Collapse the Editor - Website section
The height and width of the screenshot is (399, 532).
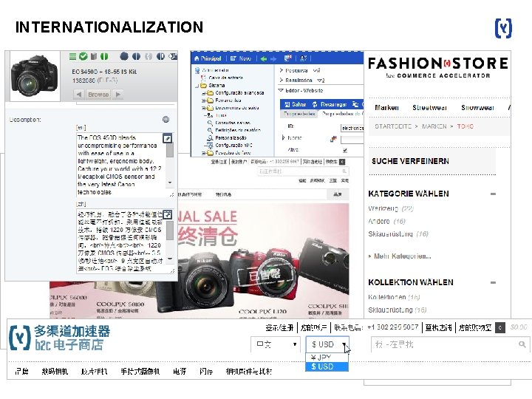tap(281, 90)
